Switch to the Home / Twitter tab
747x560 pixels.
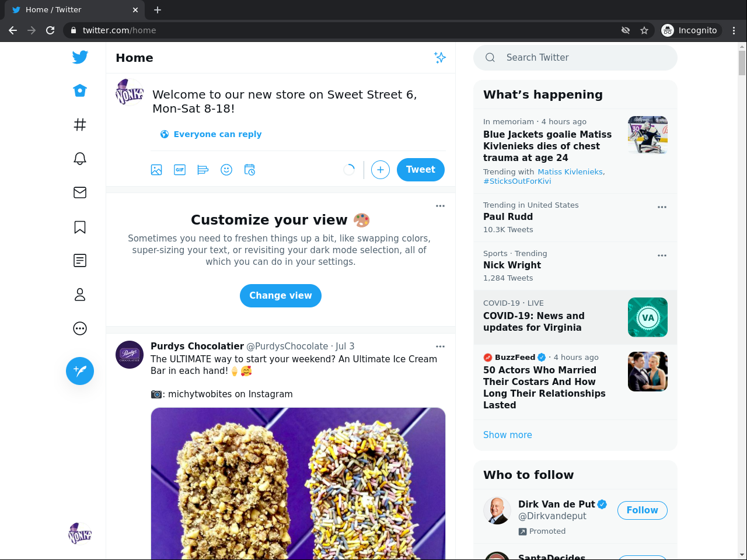(70, 10)
